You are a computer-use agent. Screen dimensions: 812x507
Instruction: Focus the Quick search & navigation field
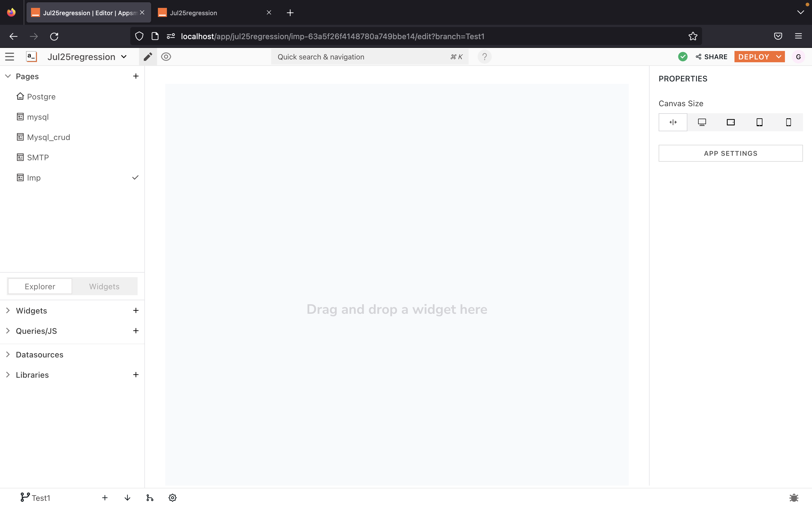coord(369,57)
